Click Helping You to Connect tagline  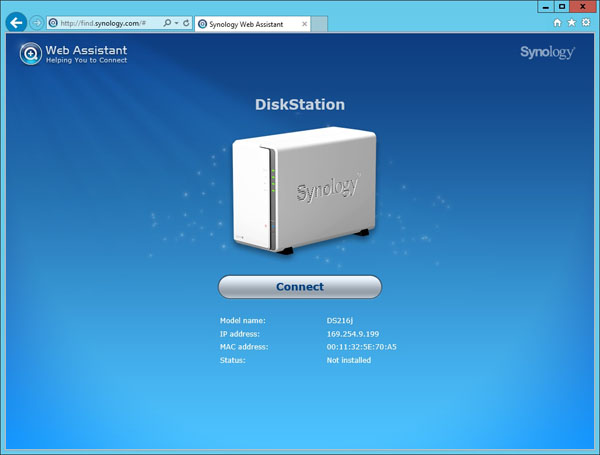coord(86,60)
